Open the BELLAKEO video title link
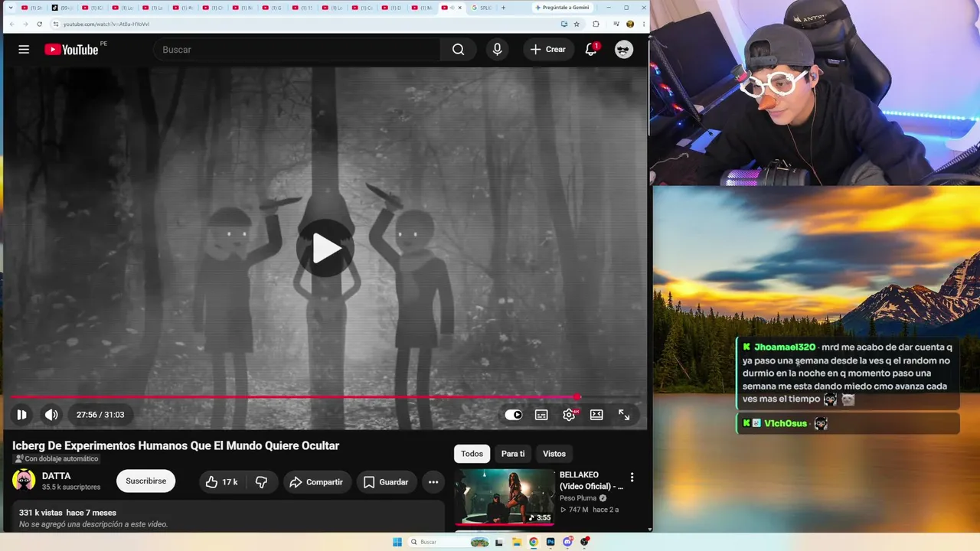Screen dimensions: 980x551 (x=591, y=481)
